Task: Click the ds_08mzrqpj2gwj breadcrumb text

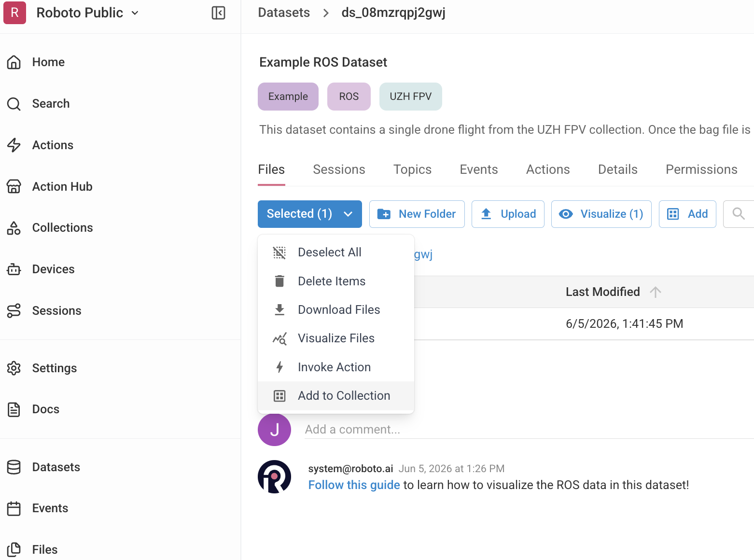Action: [393, 13]
